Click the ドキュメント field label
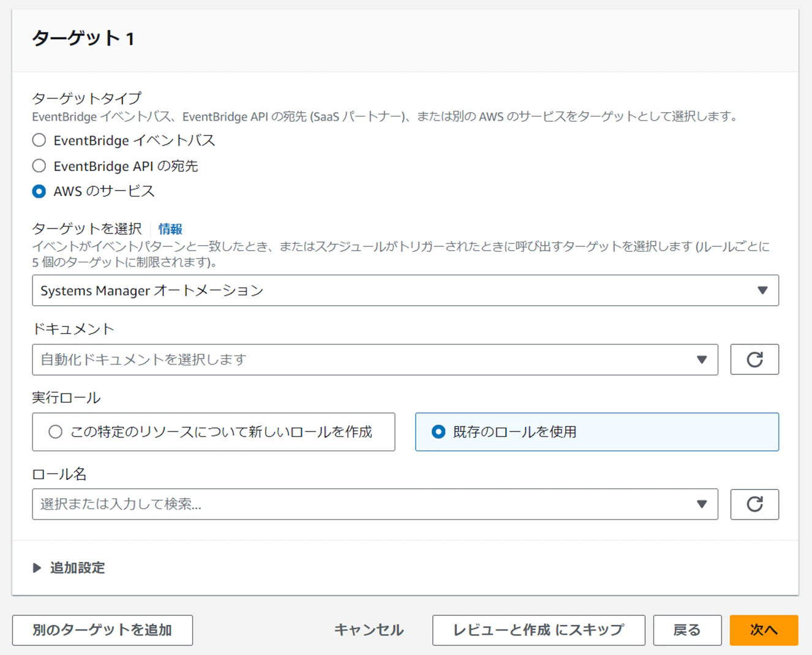The image size is (812, 655). pos(73,329)
